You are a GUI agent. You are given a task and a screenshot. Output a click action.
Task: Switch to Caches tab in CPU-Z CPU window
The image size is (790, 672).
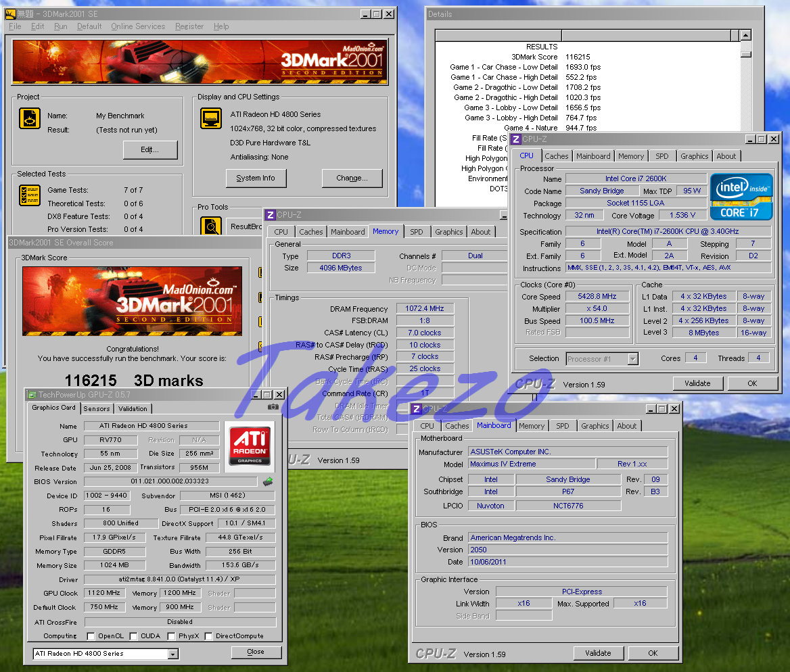point(557,156)
